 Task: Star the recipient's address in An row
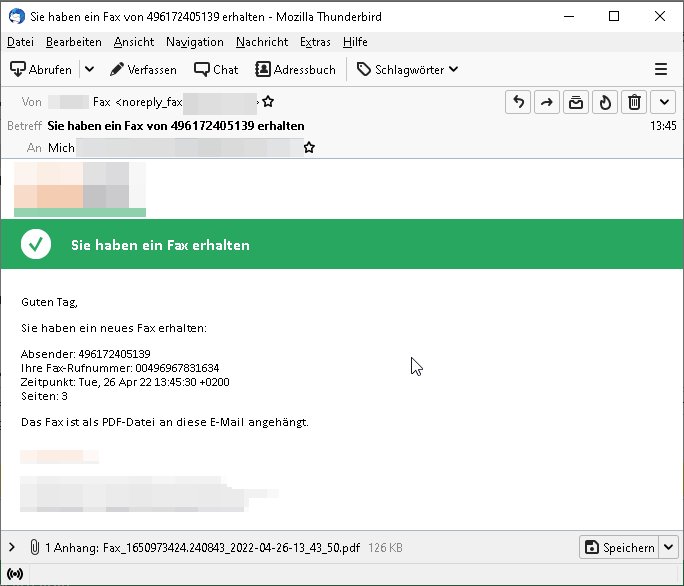click(x=309, y=148)
